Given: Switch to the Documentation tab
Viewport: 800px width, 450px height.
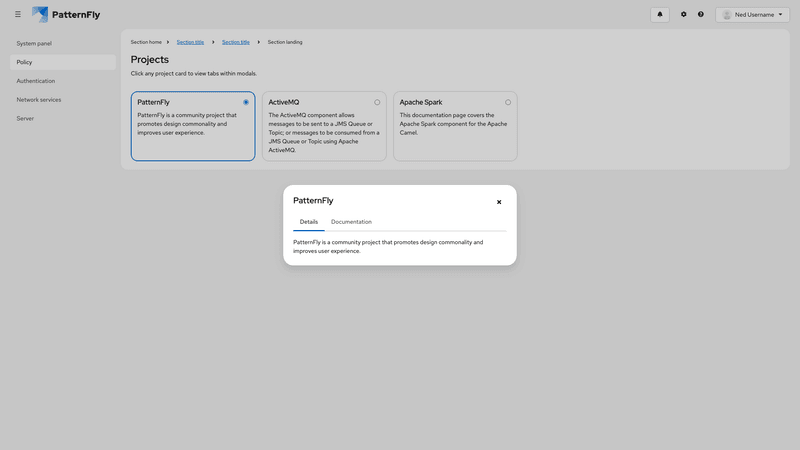Looking at the screenshot, I should (x=351, y=222).
